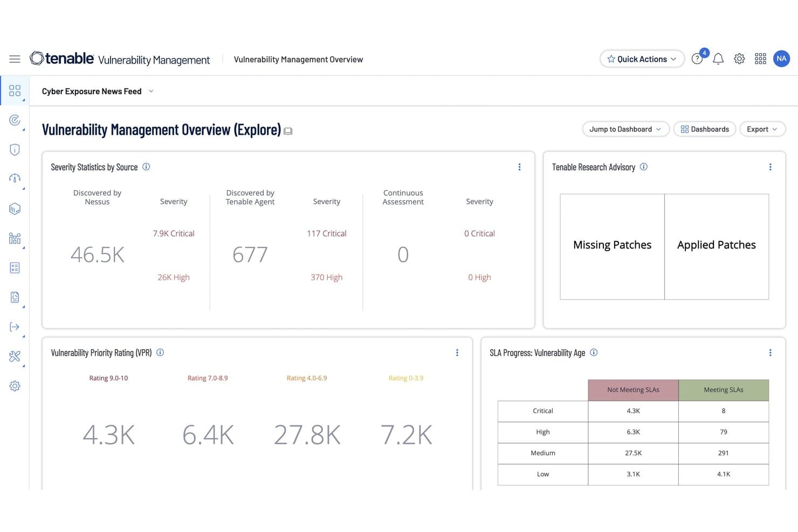Show info for Tenable Research Advisory

click(x=643, y=167)
